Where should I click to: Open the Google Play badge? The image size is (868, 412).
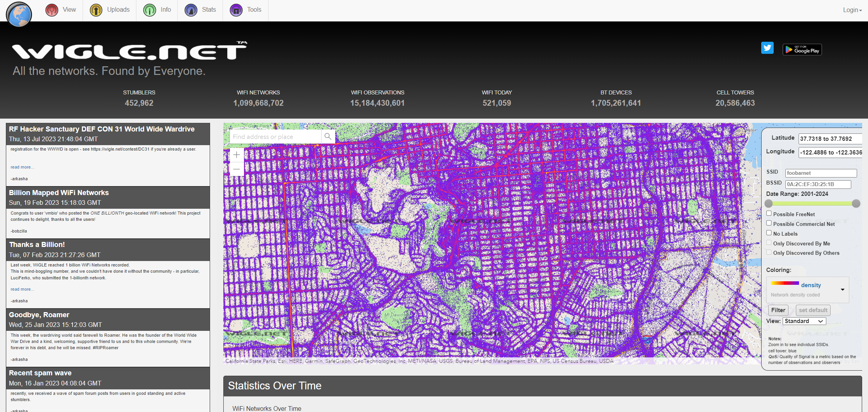(x=802, y=50)
